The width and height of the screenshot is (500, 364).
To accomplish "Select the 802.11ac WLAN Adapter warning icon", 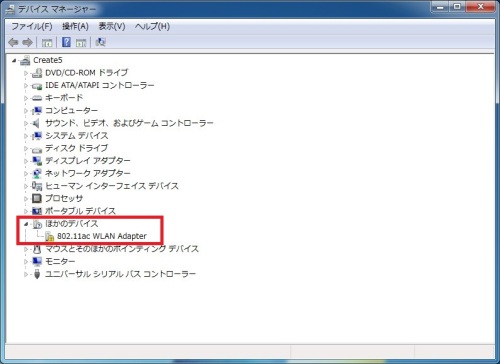I will [x=50, y=236].
